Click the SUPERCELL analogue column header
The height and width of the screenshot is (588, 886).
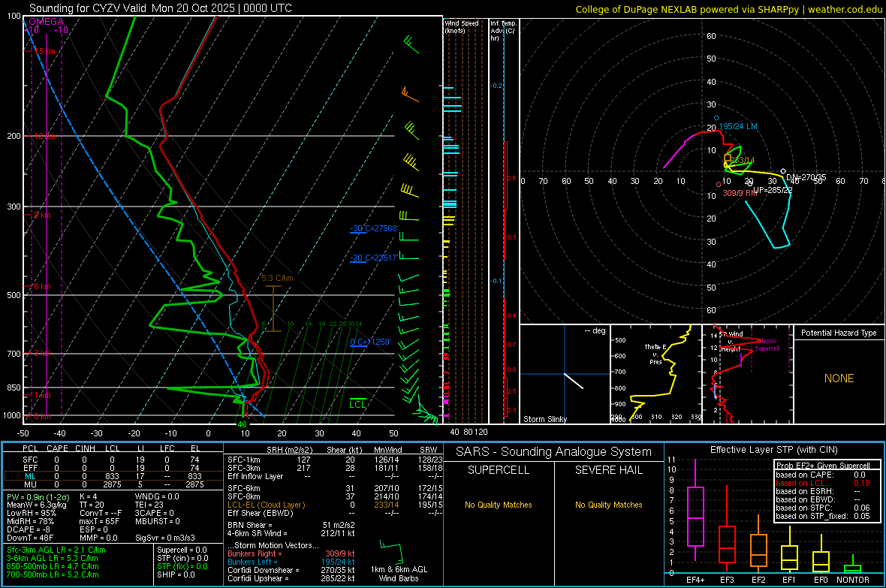click(499, 470)
